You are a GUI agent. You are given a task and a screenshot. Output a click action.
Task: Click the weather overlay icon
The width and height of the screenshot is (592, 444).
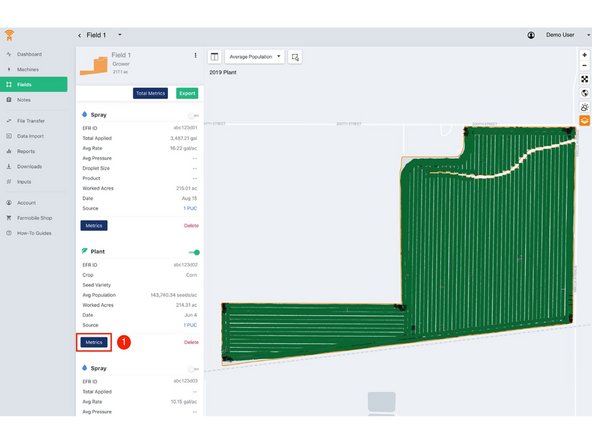point(584,107)
